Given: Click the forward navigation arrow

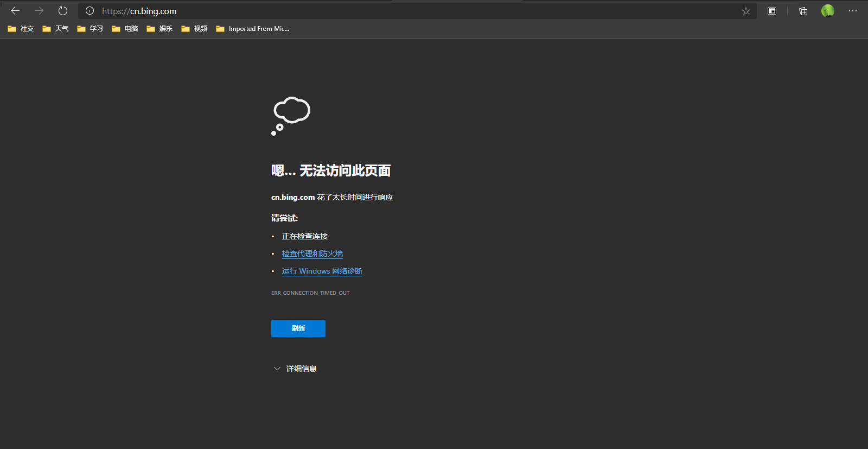Looking at the screenshot, I should [x=39, y=11].
